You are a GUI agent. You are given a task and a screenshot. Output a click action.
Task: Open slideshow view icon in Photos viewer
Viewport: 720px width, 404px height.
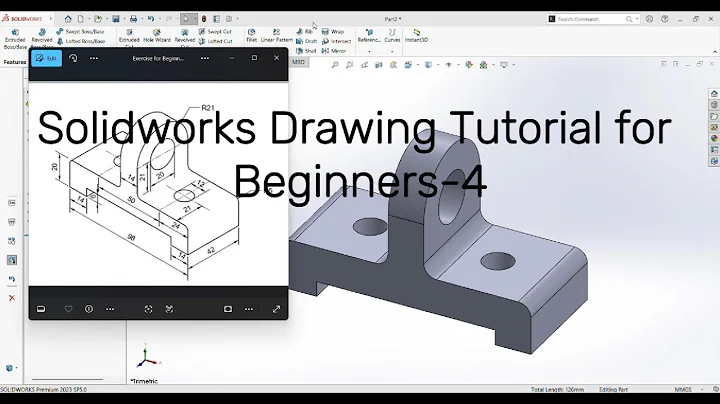click(228, 309)
